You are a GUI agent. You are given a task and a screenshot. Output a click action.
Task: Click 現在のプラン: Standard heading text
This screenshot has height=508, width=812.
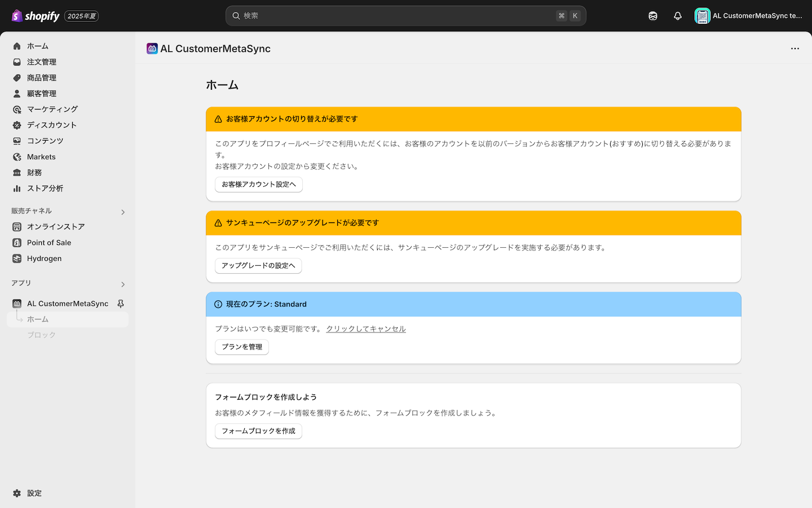(266, 304)
